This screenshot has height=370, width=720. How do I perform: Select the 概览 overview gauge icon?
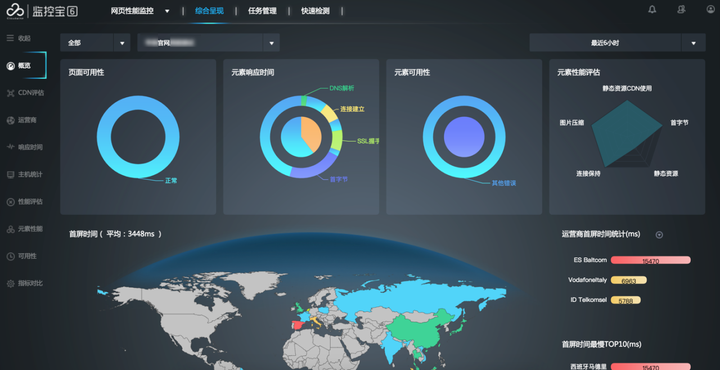click(11, 66)
